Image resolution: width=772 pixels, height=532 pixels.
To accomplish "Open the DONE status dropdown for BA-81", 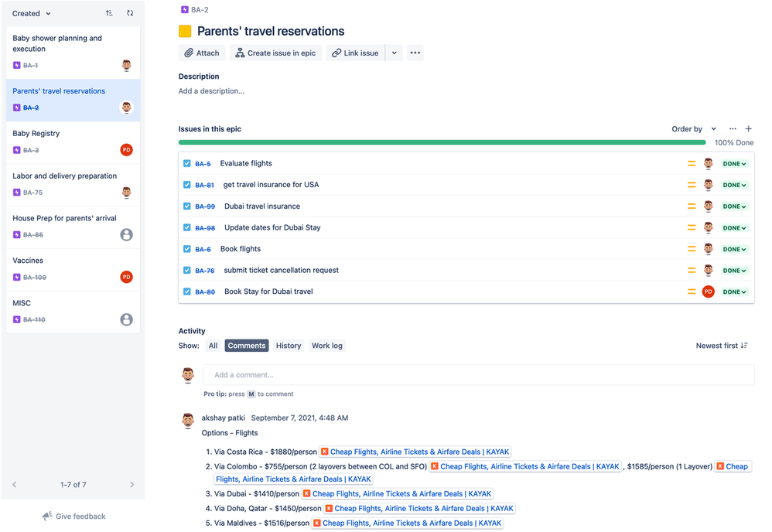I will 734,185.
